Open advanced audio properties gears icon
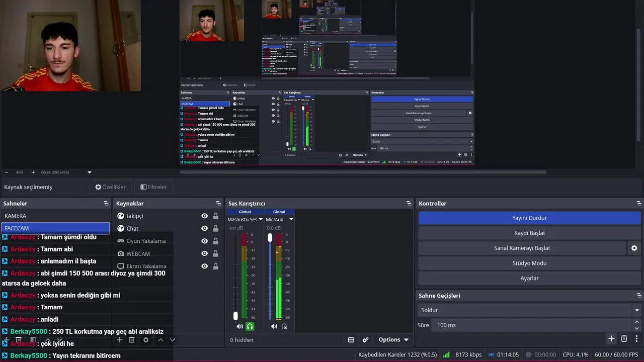 click(366, 340)
